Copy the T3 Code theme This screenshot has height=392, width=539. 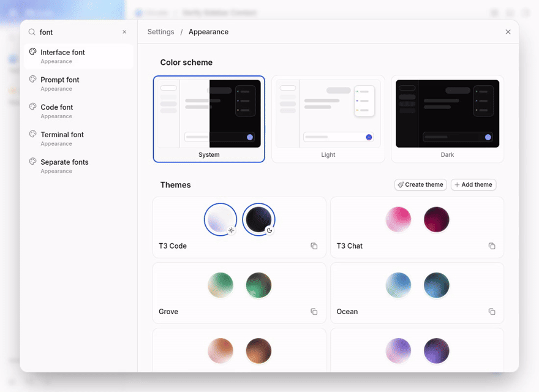click(314, 246)
